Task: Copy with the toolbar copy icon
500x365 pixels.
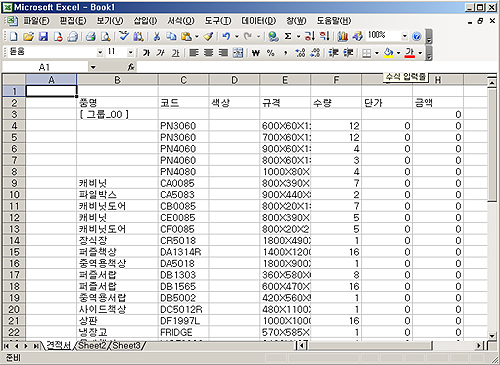Action: click(171, 36)
